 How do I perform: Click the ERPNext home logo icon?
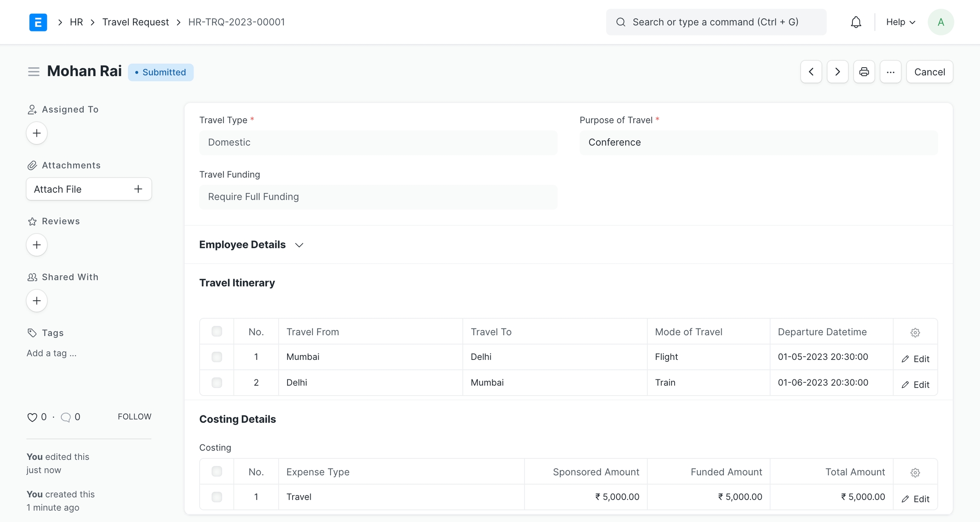[38, 22]
